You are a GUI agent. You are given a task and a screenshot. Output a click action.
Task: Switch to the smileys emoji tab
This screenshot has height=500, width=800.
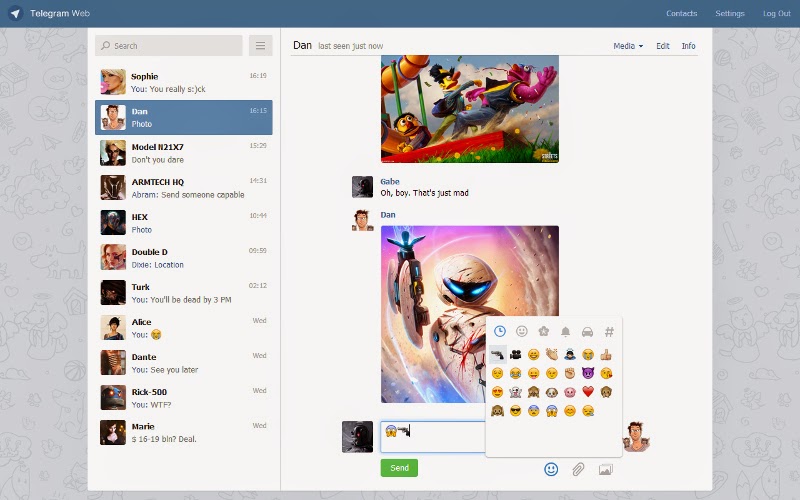[x=521, y=332]
